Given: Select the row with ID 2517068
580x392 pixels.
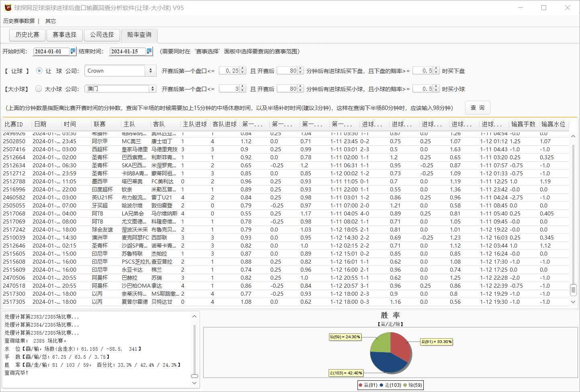Looking at the screenshot, I should (286, 213).
